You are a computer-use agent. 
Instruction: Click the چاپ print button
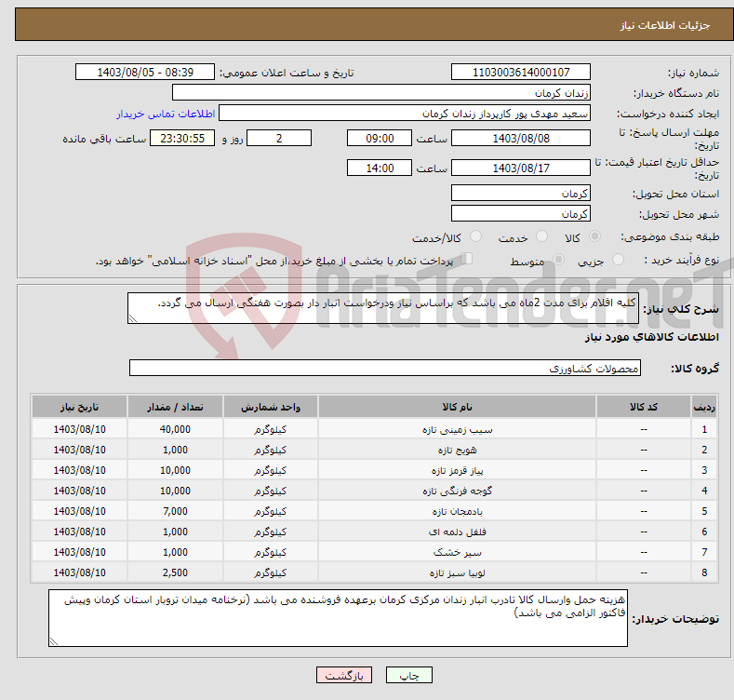coord(408,675)
